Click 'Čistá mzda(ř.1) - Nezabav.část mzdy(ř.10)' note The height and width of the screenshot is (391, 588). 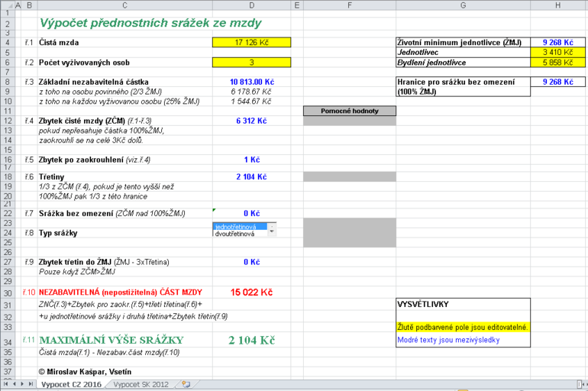pyautogui.click(x=109, y=352)
